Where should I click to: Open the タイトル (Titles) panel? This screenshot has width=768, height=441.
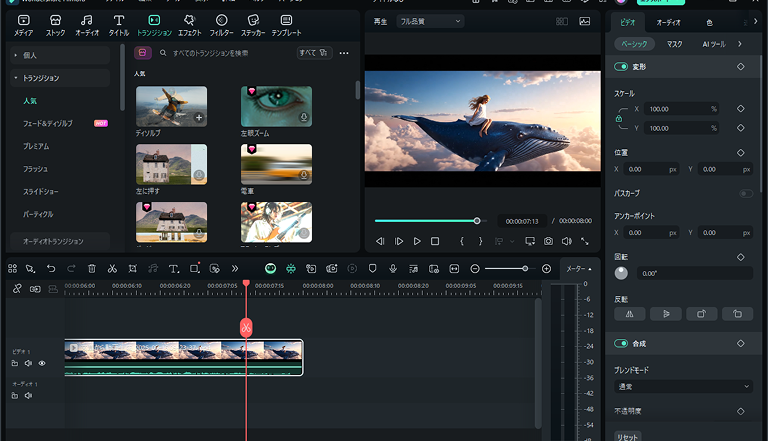(119, 25)
